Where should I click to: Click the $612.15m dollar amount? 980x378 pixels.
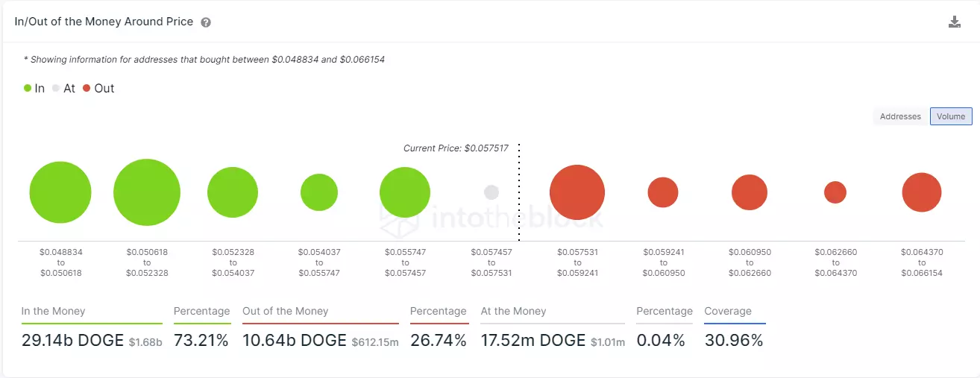(375, 342)
